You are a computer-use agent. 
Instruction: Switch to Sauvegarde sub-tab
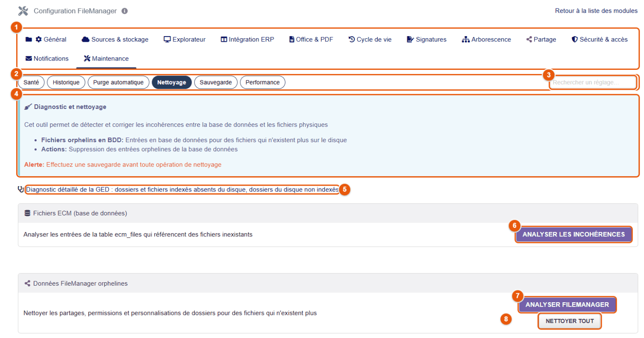216,83
